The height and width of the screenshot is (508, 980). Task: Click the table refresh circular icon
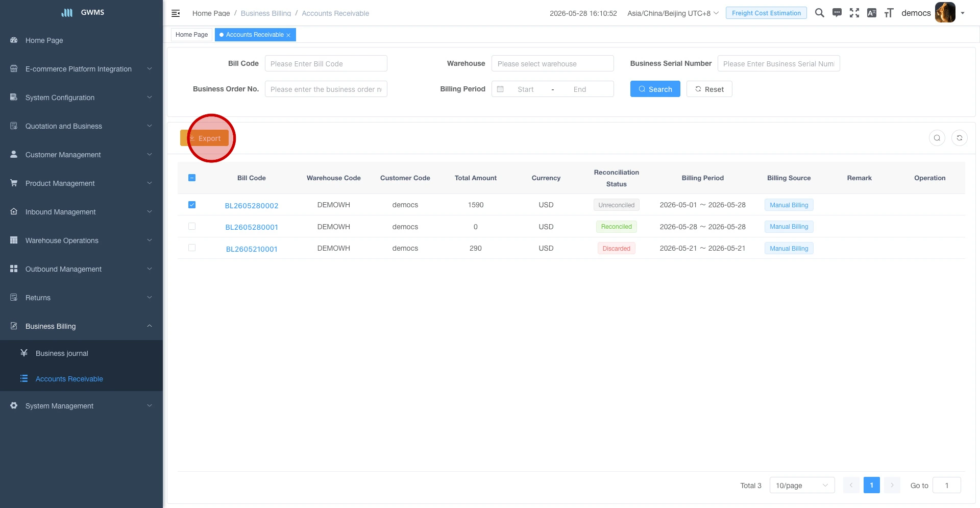pyautogui.click(x=960, y=138)
